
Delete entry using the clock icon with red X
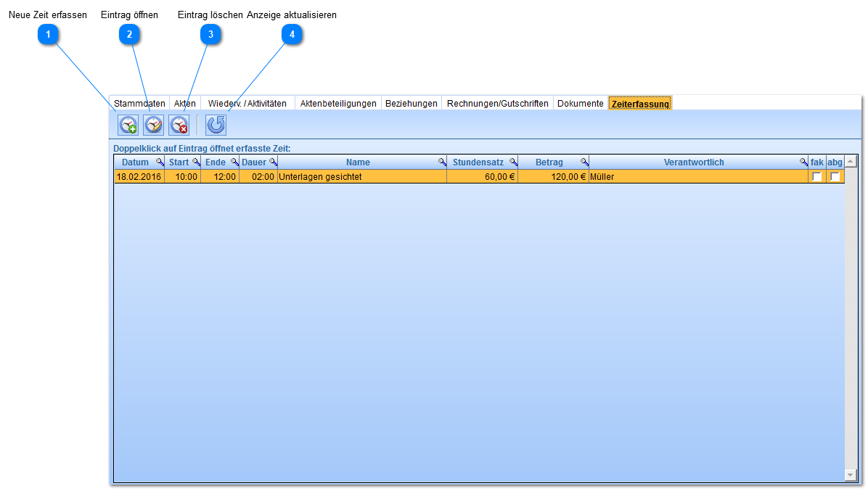[x=179, y=125]
